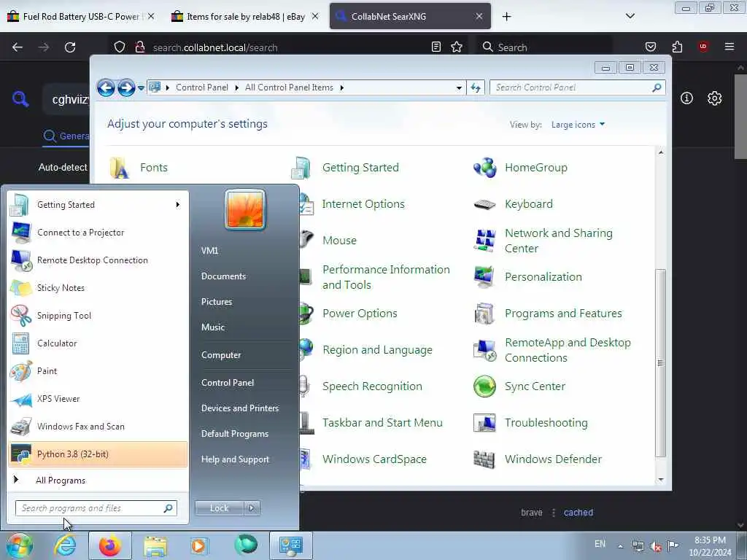
Task: Open the Personalization icon
Action: click(x=485, y=277)
